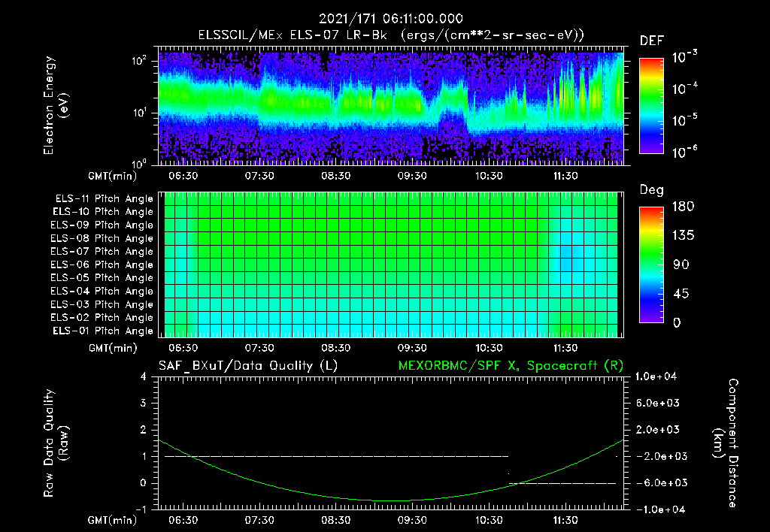
Task: Select the ELS-02 Pitch Angle row label
Action: point(102,318)
